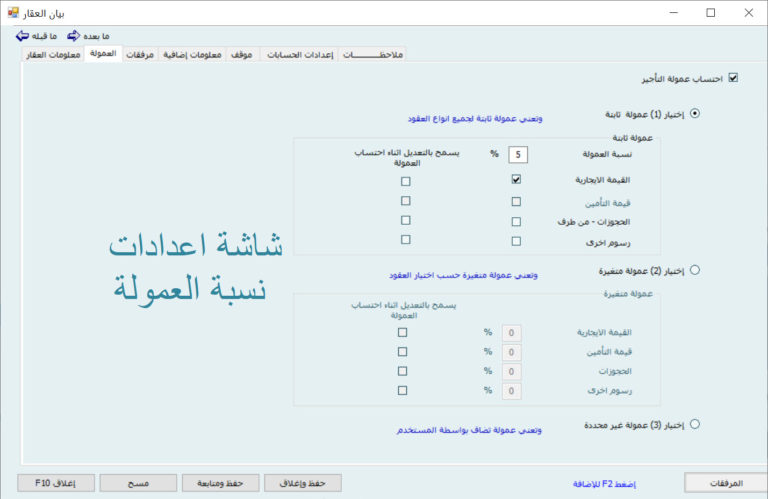768x499 pixels.
Task: Open the معلومات إضافية tab
Action: [192, 54]
